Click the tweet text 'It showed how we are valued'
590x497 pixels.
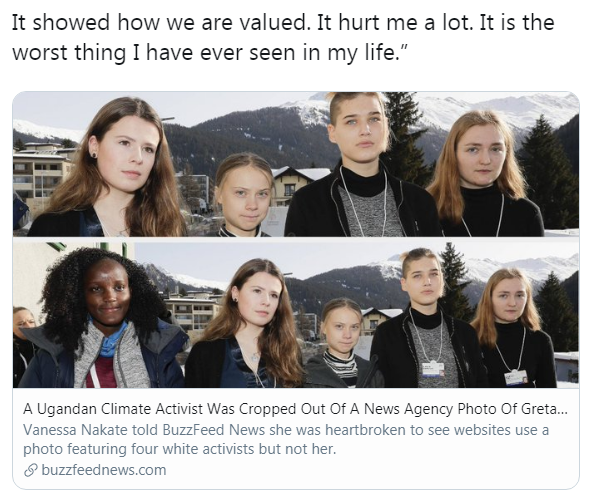(x=160, y=23)
